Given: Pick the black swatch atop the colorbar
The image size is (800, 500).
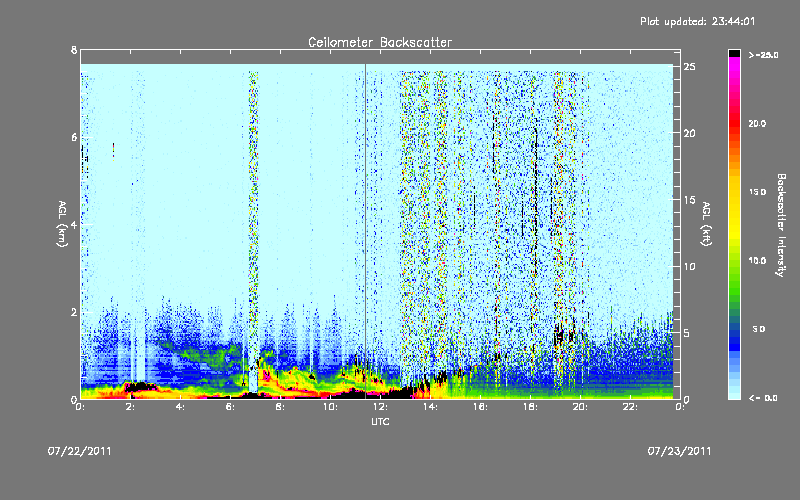Looking at the screenshot, I should tap(734, 53).
